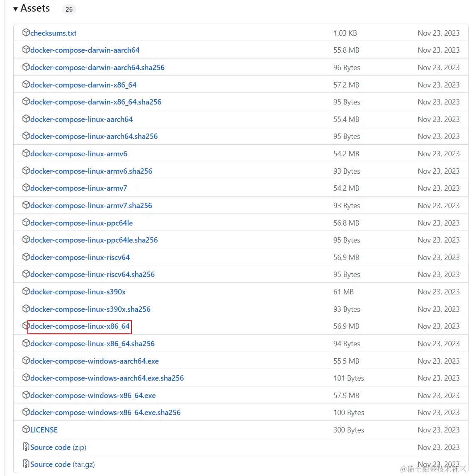This screenshot has height=476, width=469.
Task: Click package icon beside docker-compose-linux-aarch64
Action: pos(26,119)
